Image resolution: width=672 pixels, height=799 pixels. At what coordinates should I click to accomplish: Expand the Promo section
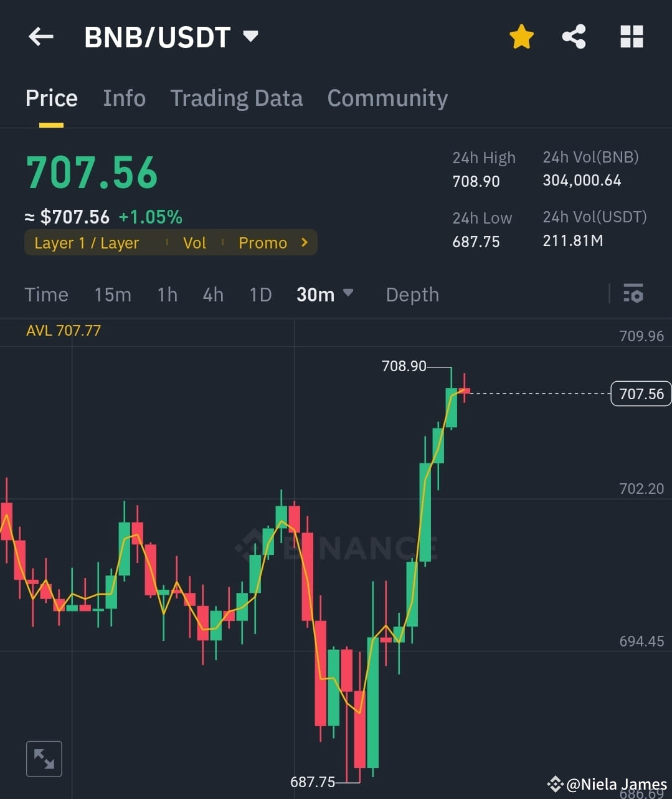click(263, 242)
